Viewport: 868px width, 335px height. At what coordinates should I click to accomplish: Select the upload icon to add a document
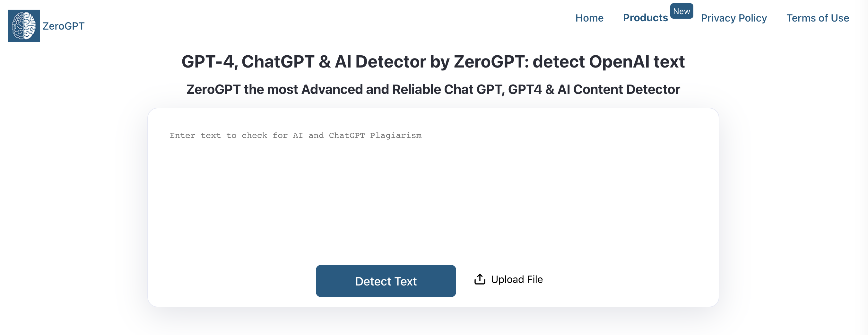coord(480,279)
